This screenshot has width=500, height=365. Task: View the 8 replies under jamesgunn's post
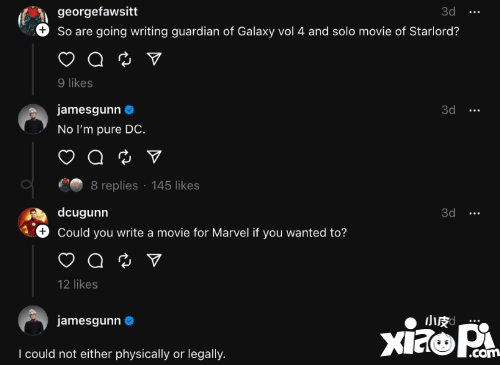click(114, 185)
